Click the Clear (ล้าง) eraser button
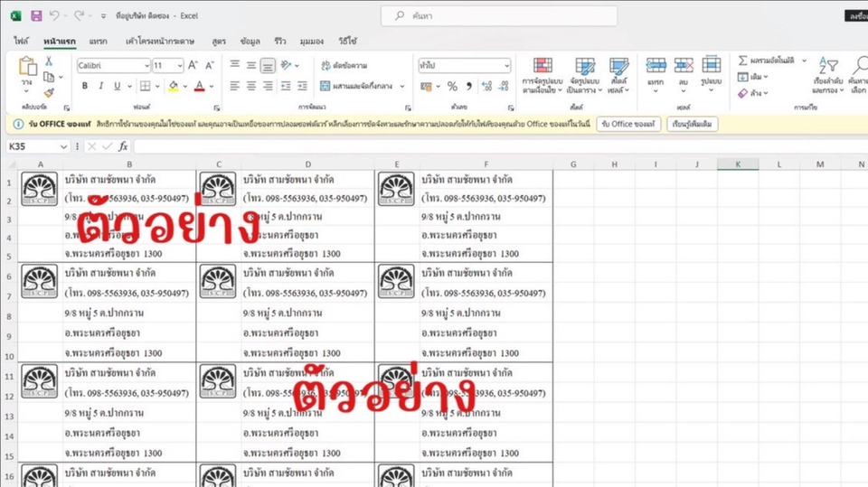 point(751,94)
